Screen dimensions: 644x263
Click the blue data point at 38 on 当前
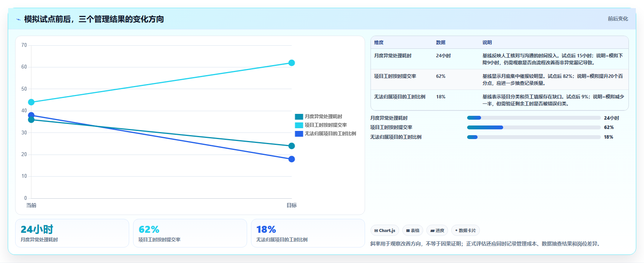tap(31, 115)
